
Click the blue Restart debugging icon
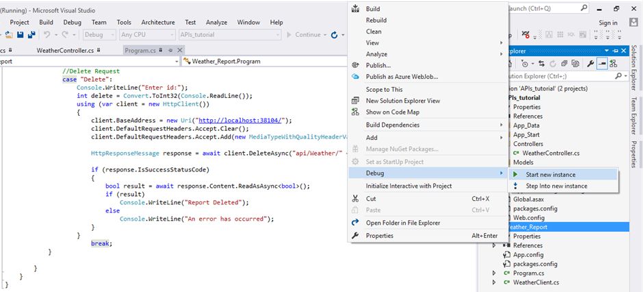(x=335, y=35)
